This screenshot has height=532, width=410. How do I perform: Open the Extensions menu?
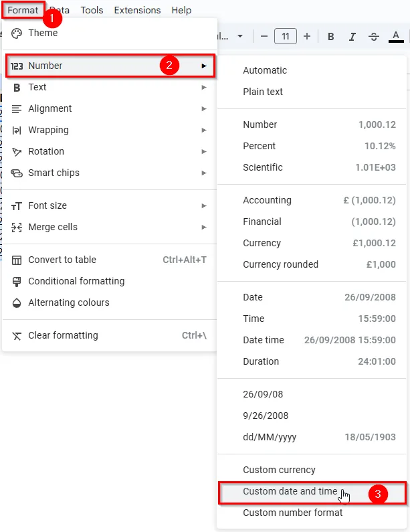(x=137, y=10)
